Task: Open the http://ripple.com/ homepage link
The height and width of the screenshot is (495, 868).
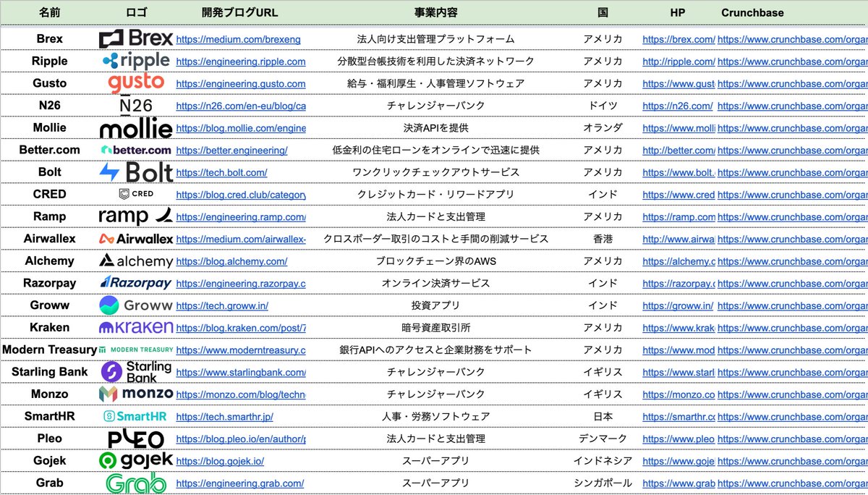Action: [678, 62]
